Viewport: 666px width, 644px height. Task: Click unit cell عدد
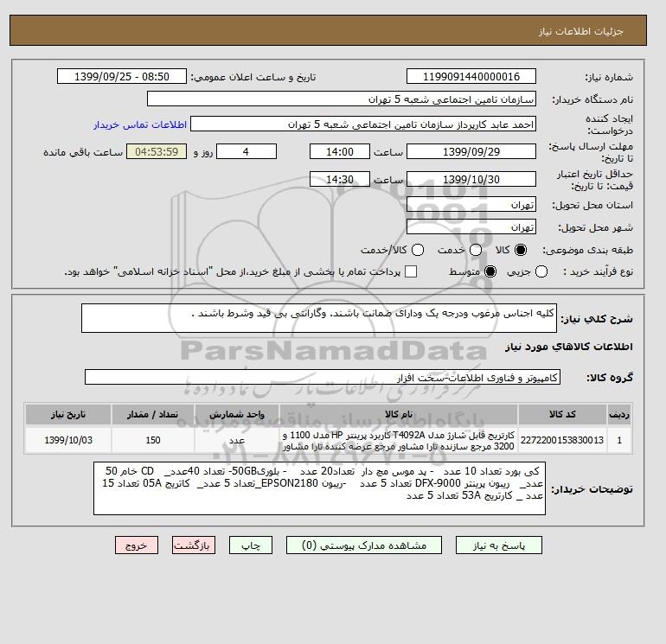[x=237, y=440]
